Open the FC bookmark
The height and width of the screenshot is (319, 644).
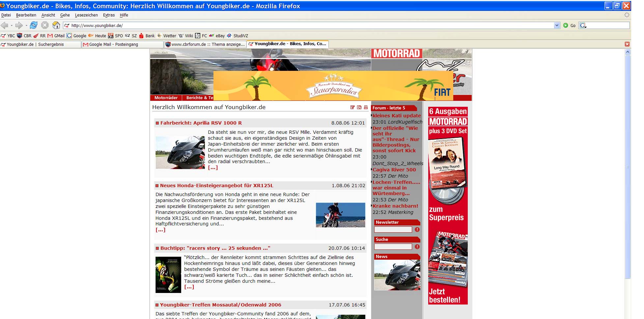201,36
